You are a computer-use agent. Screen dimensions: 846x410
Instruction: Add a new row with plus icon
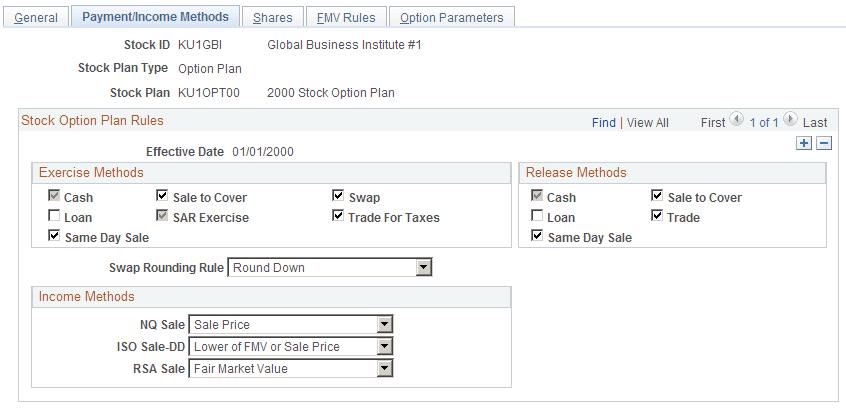804,143
